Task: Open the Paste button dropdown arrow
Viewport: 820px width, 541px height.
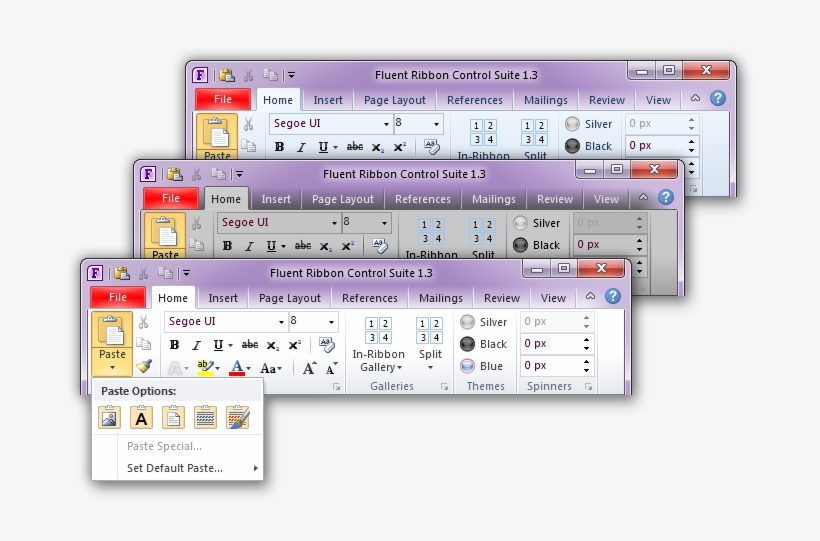Action: click(x=112, y=367)
